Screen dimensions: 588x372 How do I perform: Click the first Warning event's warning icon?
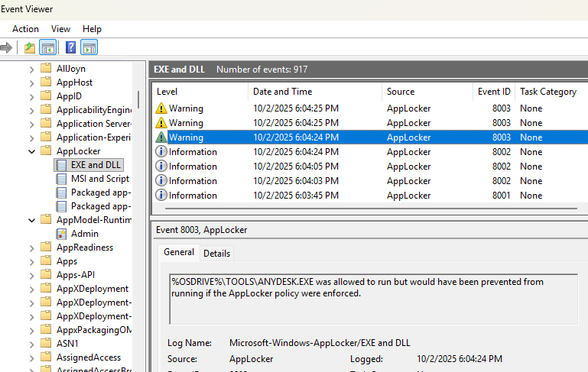(161, 108)
